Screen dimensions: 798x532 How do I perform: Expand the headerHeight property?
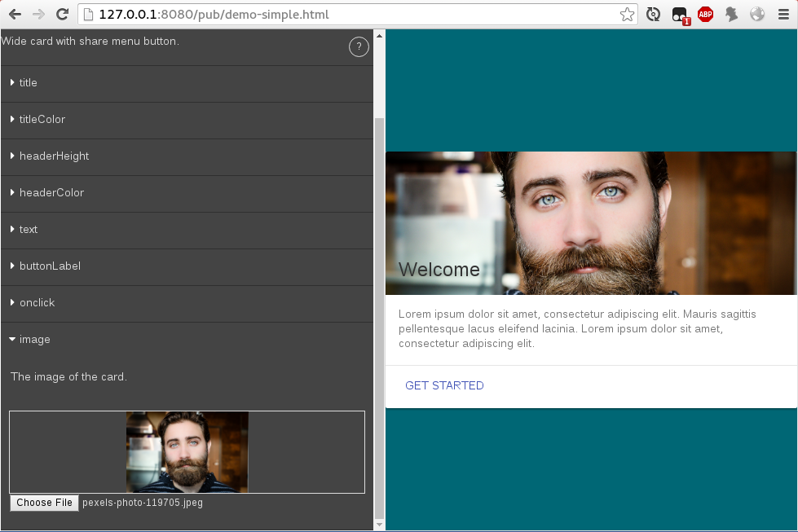pyautogui.click(x=187, y=156)
